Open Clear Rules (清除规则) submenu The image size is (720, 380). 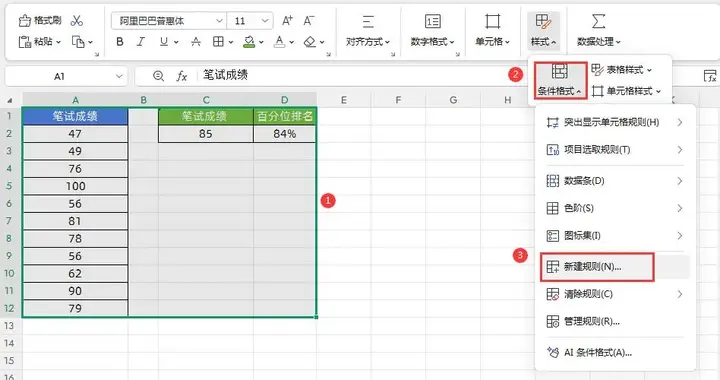(x=614, y=294)
